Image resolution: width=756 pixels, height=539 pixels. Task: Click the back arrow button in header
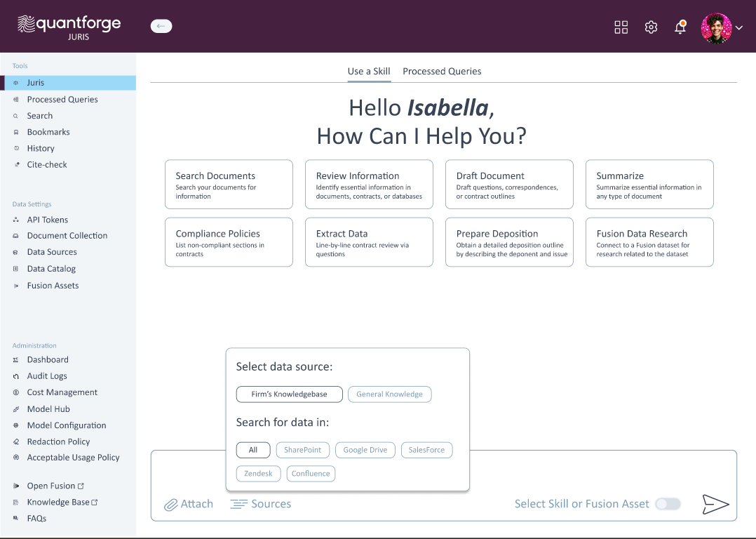161,26
